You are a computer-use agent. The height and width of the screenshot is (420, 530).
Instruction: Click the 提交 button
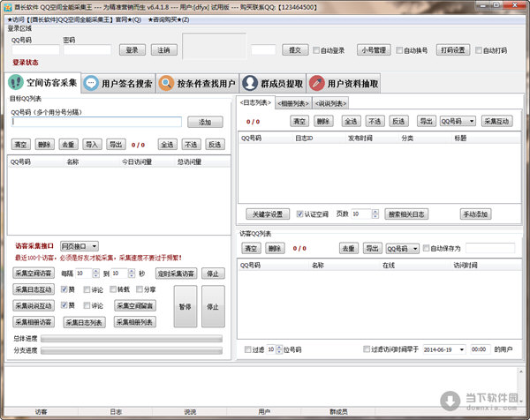pos(295,50)
